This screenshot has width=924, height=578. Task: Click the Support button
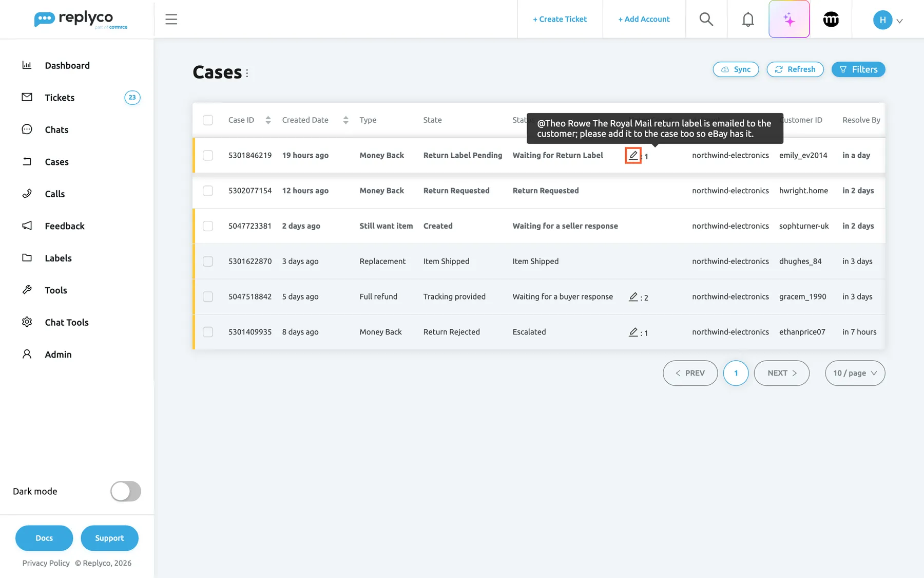click(109, 538)
